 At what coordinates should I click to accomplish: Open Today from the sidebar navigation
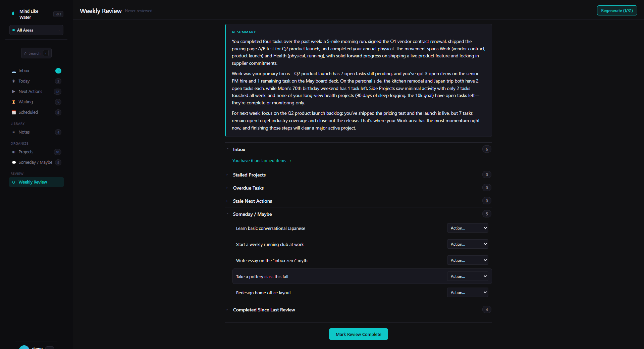(24, 81)
